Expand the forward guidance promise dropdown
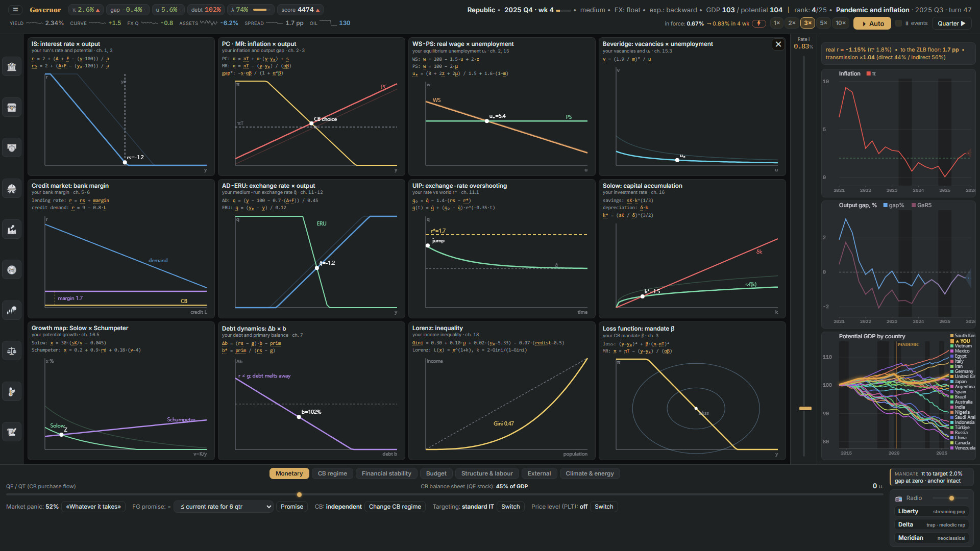This screenshot has width=980, height=551. point(224,507)
